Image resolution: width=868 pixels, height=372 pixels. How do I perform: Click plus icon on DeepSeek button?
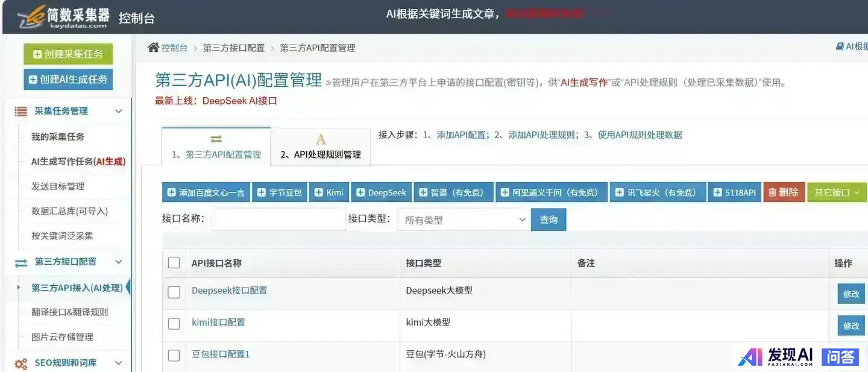tap(360, 192)
